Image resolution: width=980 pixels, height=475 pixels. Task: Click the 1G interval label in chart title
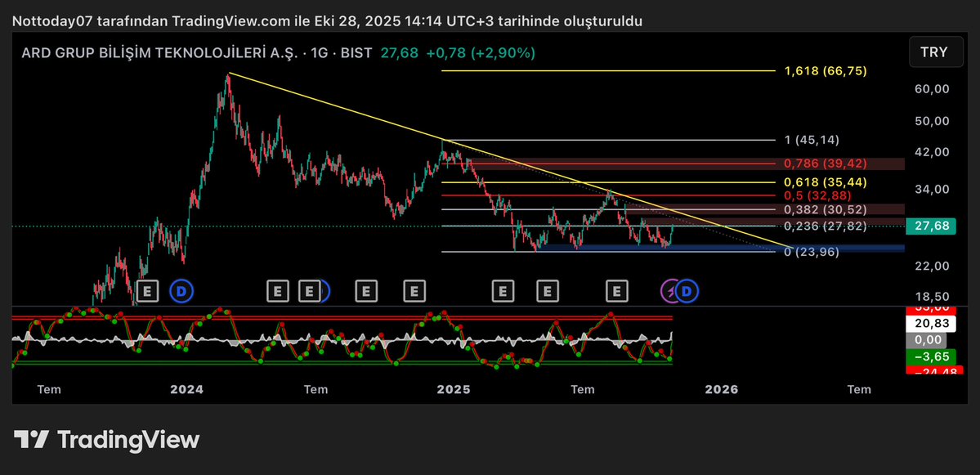(319, 53)
